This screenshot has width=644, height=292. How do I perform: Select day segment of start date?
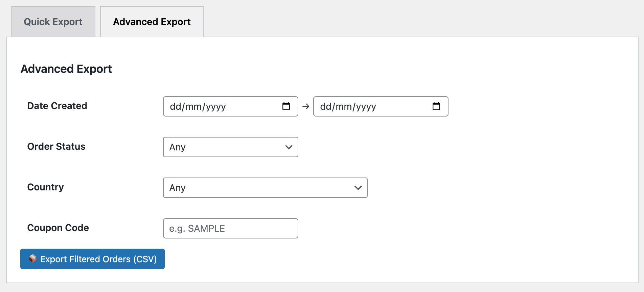tap(176, 107)
